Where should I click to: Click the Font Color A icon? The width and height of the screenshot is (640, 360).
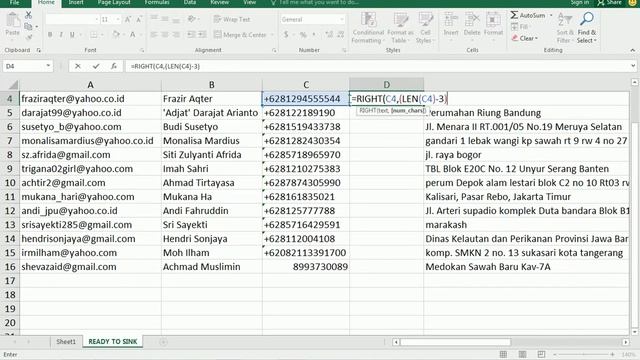pyautogui.click(x=133, y=35)
